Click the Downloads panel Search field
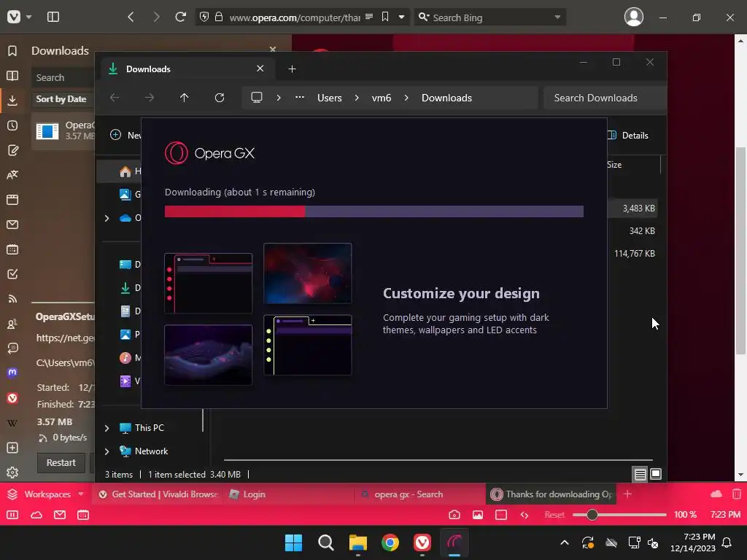 pos(63,77)
